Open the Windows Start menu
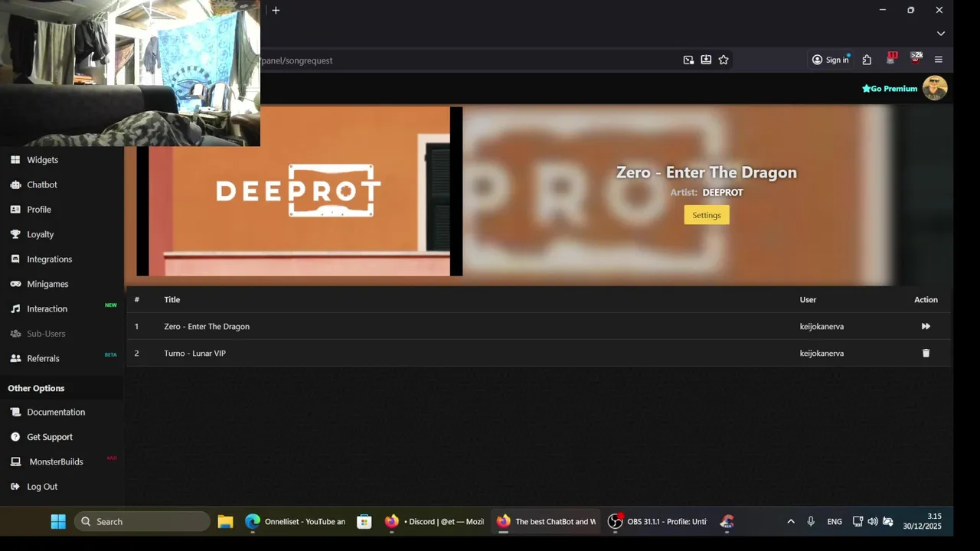This screenshot has height=551, width=980. point(58,521)
